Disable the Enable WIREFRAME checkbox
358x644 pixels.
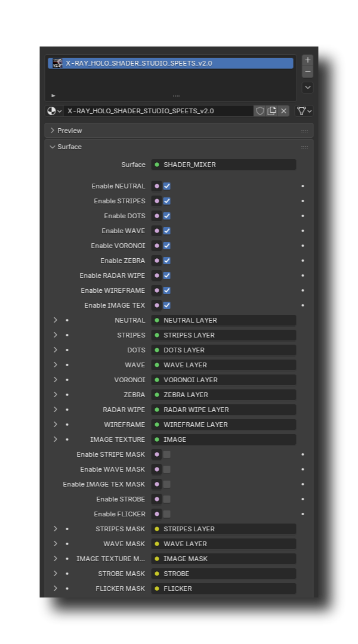coord(167,291)
